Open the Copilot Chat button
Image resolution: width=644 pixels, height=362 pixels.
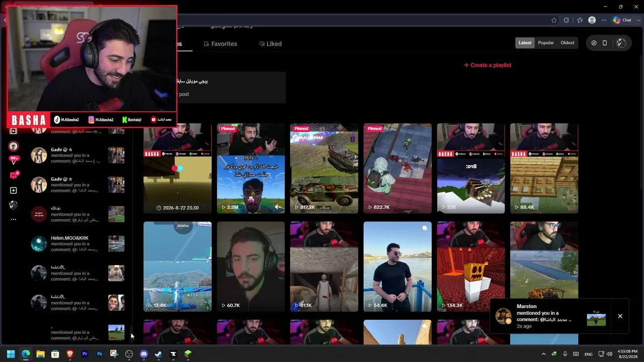point(622,20)
